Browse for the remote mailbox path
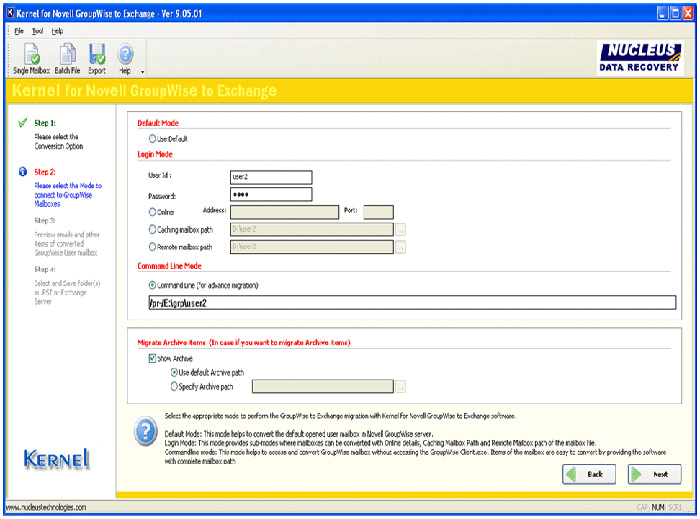Viewport: 700px width, 519px height. coord(400,247)
